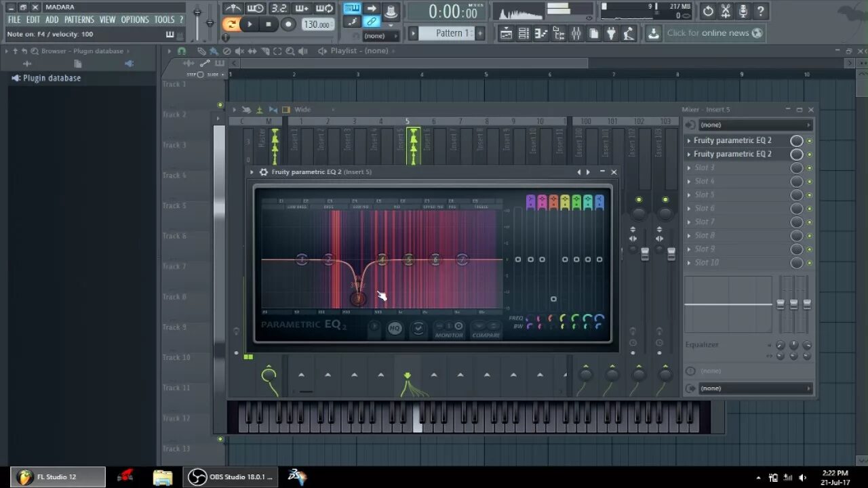Open the VIEW menu
The image size is (868, 488).
[x=107, y=20]
